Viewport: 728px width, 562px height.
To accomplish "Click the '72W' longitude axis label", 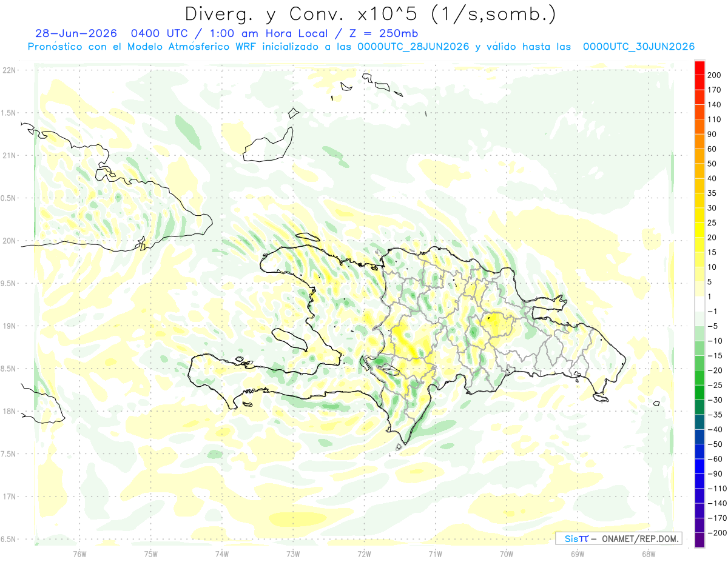I will point(364,553).
